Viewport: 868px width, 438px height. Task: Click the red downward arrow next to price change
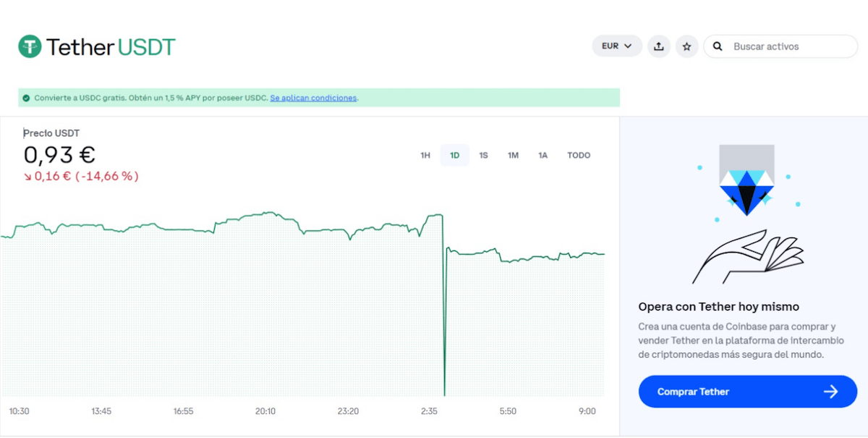(x=28, y=176)
